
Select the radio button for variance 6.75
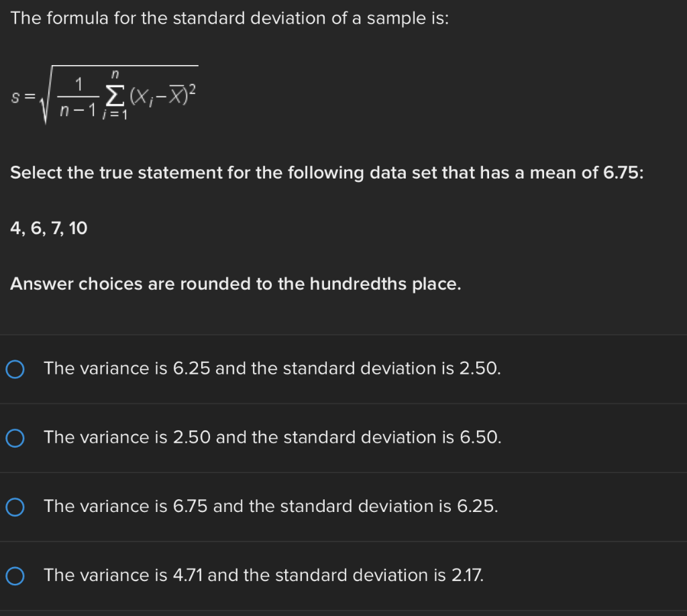tap(15, 507)
